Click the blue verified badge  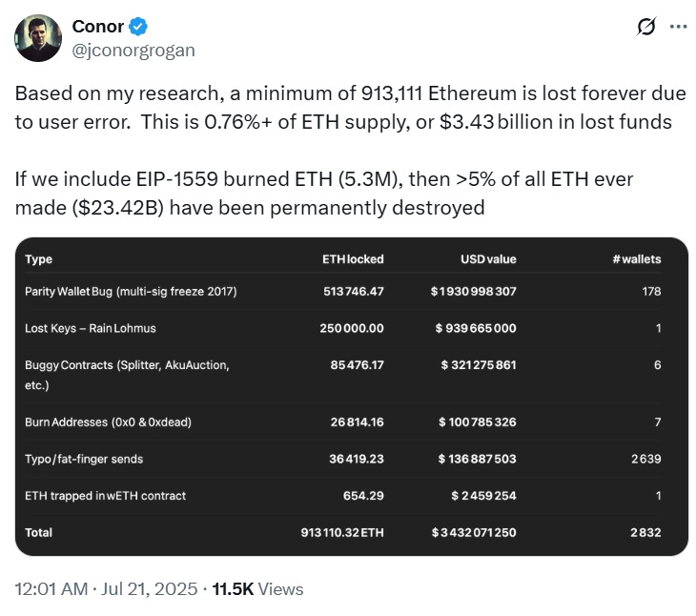tap(138, 27)
